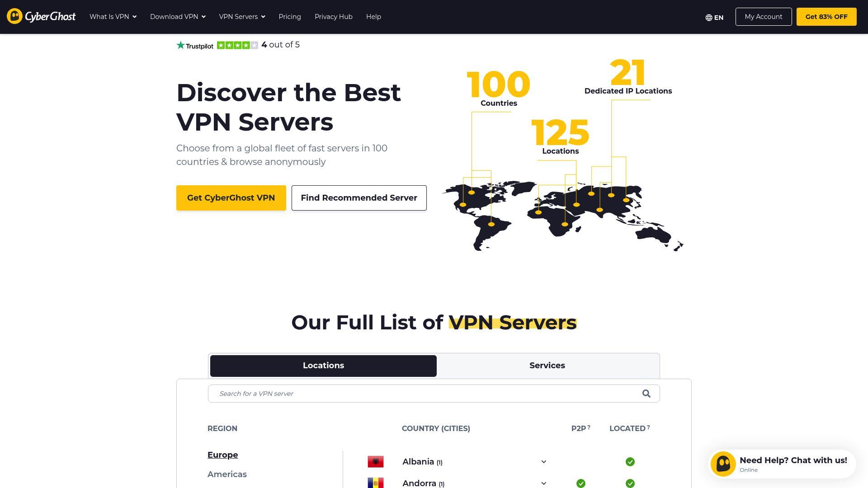Click the Get 83% OFF button
This screenshot has height=488, width=868.
pos(826,17)
